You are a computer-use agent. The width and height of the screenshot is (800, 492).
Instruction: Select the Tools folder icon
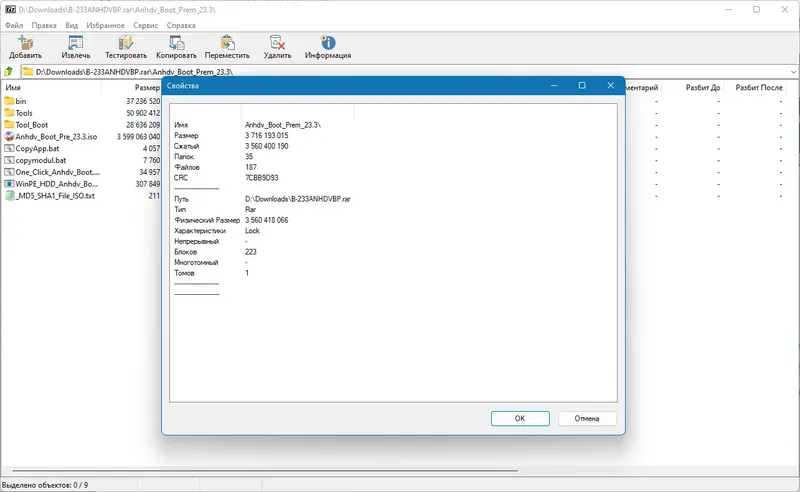pyautogui.click(x=9, y=113)
